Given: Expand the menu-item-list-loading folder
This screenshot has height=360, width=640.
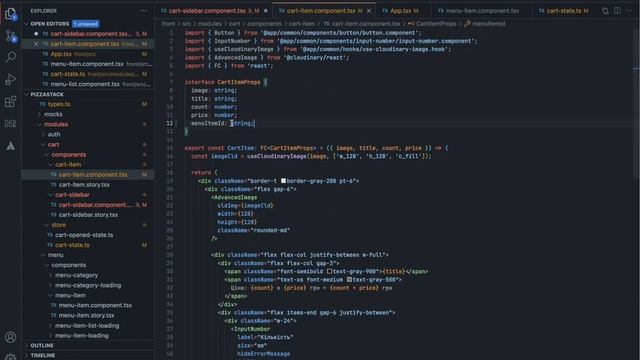Looking at the screenshot, I should coord(87,326).
